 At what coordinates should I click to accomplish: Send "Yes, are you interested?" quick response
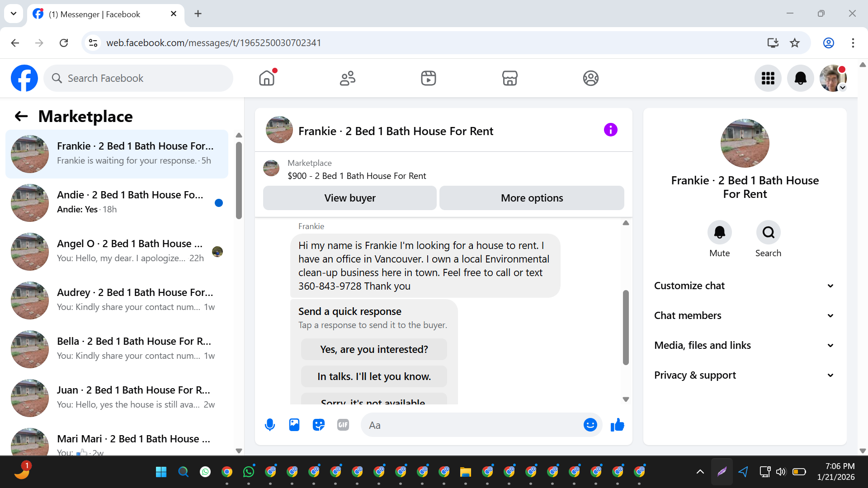[374, 349]
